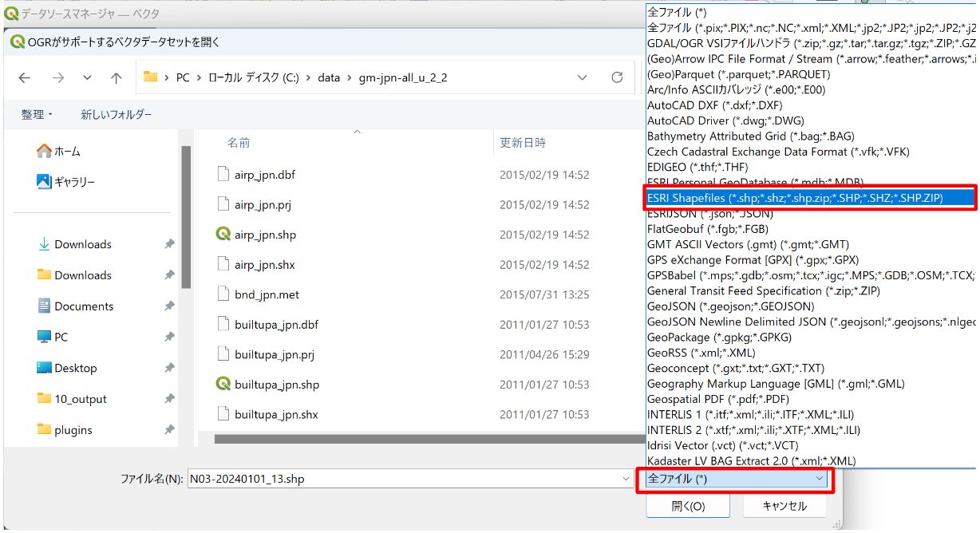980x533 pixels.
Task: Sort by the 更新日時 column header
Action: pyautogui.click(x=523, y=143)
